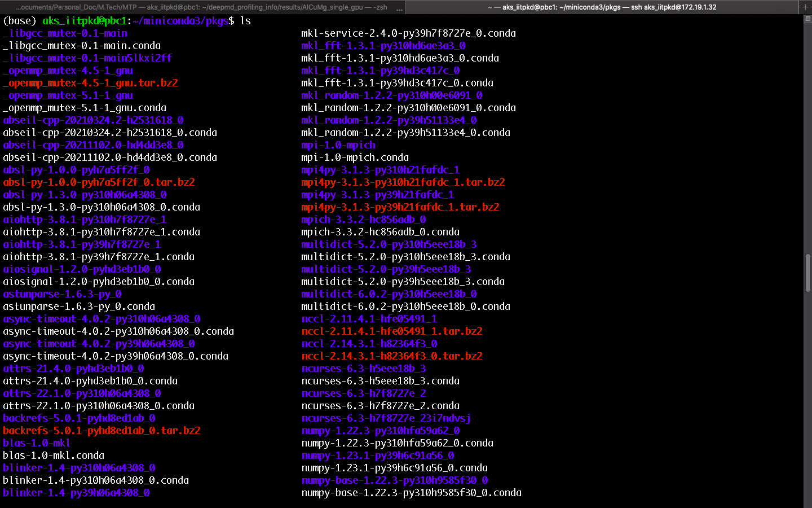This screenshot has height=508, width=812.
Task: Click mpi-1.0-mpich.conda file name
Action: point(355,157)
